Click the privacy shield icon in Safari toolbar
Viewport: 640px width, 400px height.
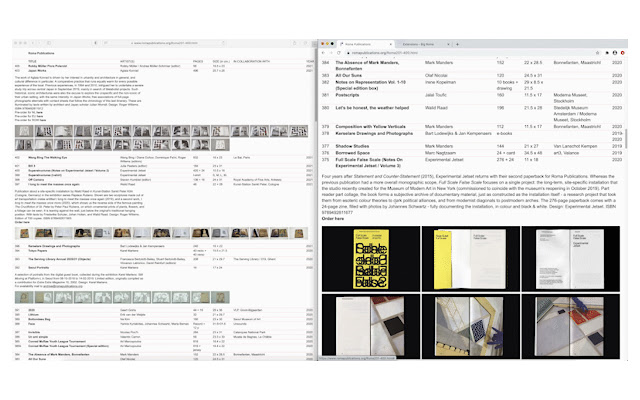[96, 42]
